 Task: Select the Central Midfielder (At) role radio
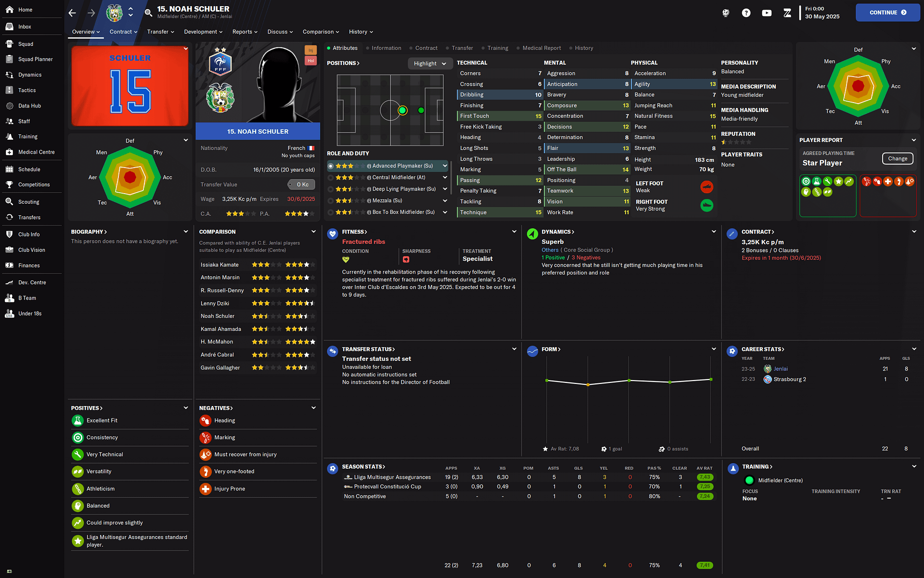[x=331, y=178]
